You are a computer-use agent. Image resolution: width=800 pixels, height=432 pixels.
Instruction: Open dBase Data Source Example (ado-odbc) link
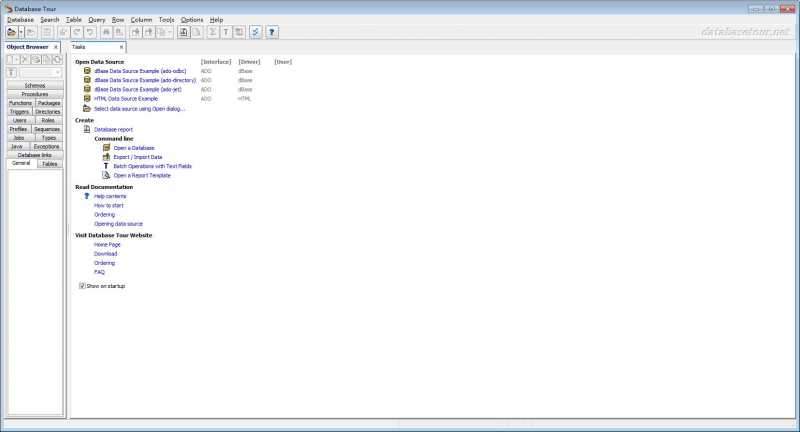140,71
